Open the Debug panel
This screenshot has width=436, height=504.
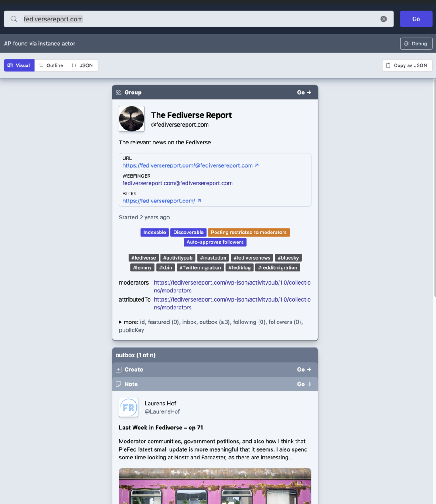416,44
